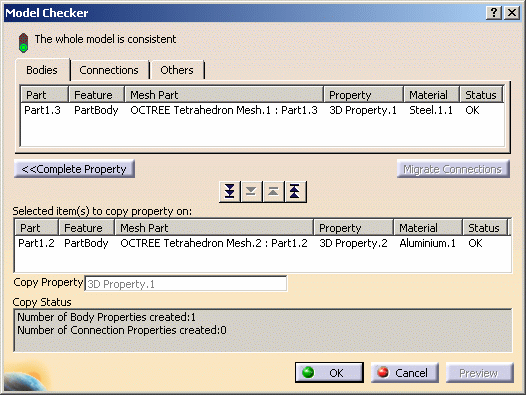The height and width of the screenshot is (395, 526).
Task: Sort by Status column in top table
Action: coord(481,95)
